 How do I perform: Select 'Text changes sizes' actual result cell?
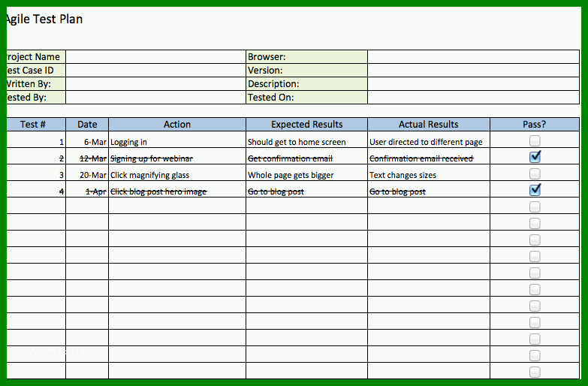point(429,173)
